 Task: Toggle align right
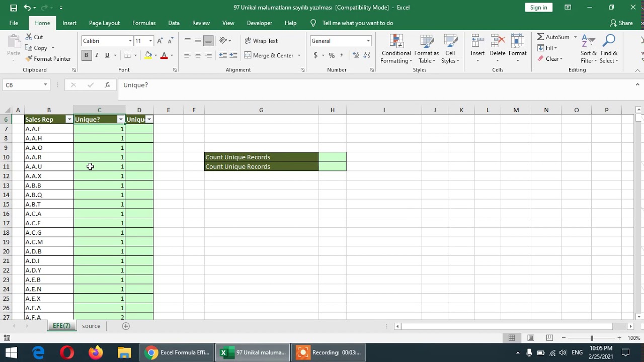click(208, 55)
